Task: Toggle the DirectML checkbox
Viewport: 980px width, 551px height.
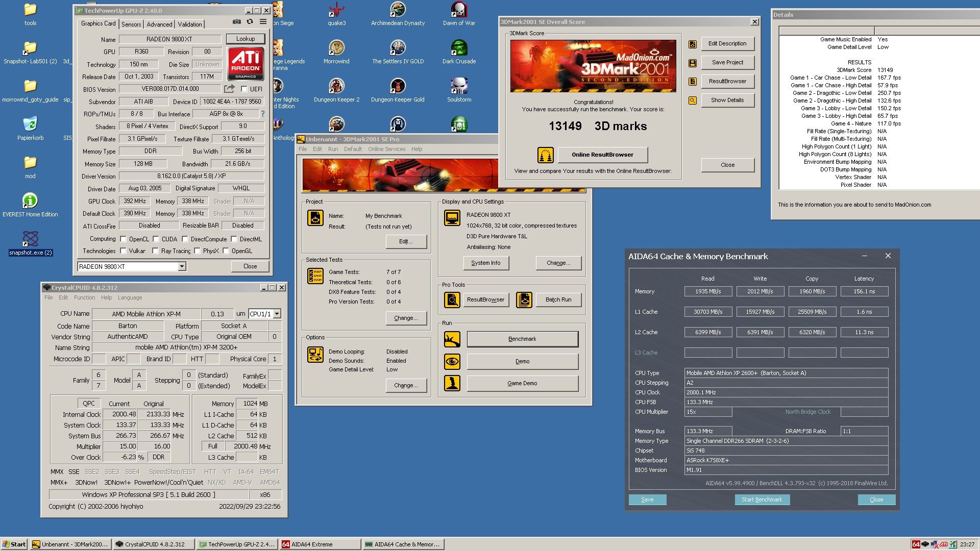Action: [x=234, y=239]
